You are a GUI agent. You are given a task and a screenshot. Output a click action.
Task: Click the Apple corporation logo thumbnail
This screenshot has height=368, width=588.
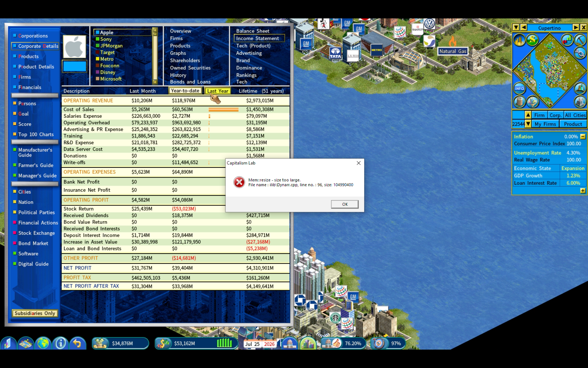point(74,47)
